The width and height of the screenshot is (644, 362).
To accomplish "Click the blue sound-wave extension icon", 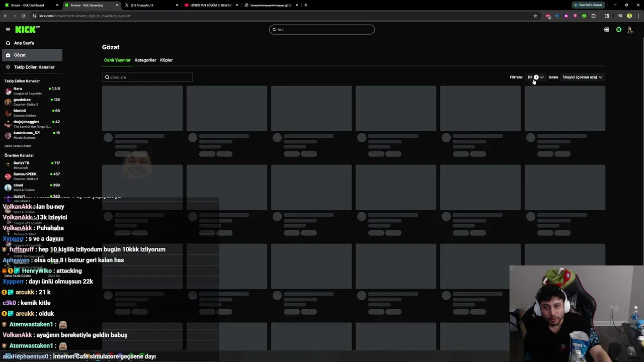I will 557,16.
